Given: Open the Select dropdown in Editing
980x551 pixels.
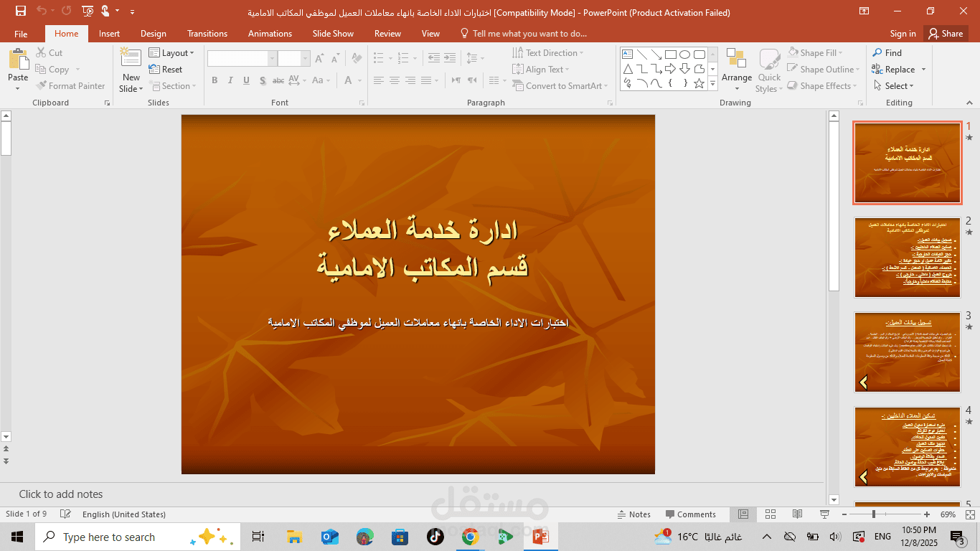Looking at the screenshot, I should [893, 86].
